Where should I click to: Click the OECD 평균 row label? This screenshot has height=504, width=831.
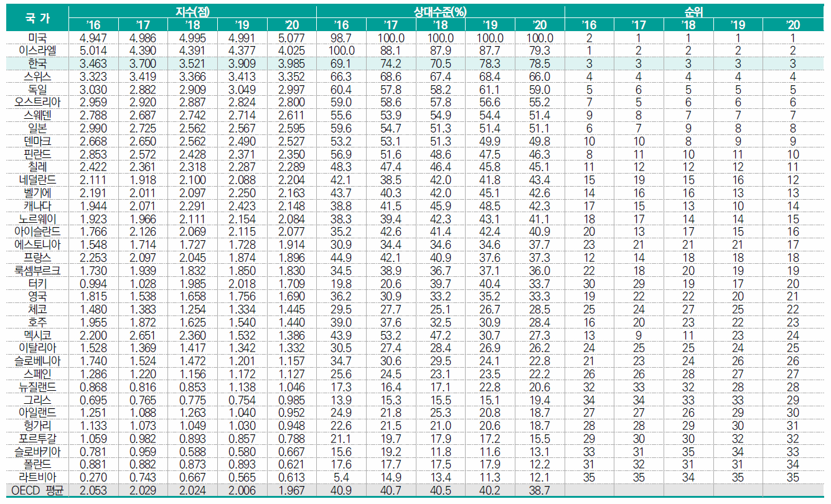(x=37, y=491)
